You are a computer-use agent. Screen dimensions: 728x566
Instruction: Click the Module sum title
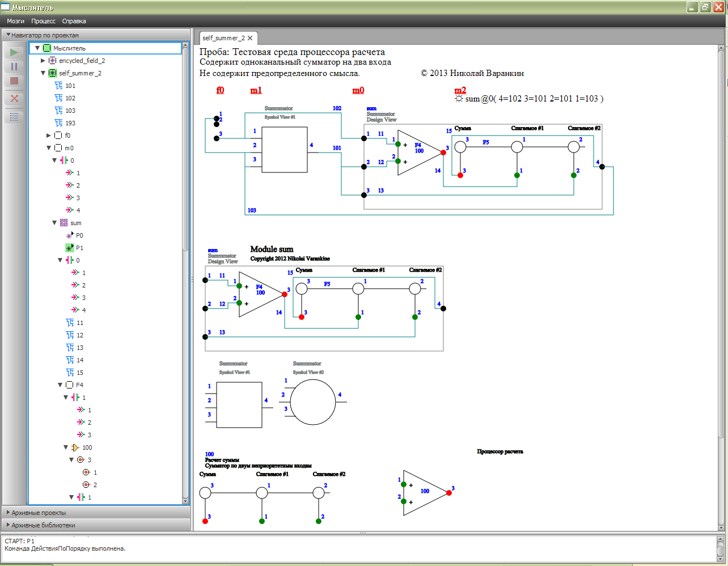tap(272, 249)
